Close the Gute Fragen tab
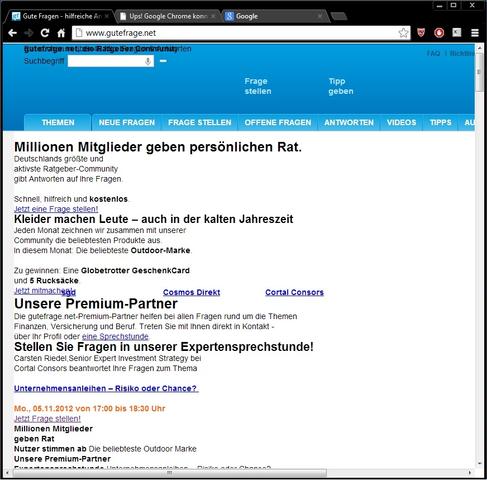 (x=107, y=16)
